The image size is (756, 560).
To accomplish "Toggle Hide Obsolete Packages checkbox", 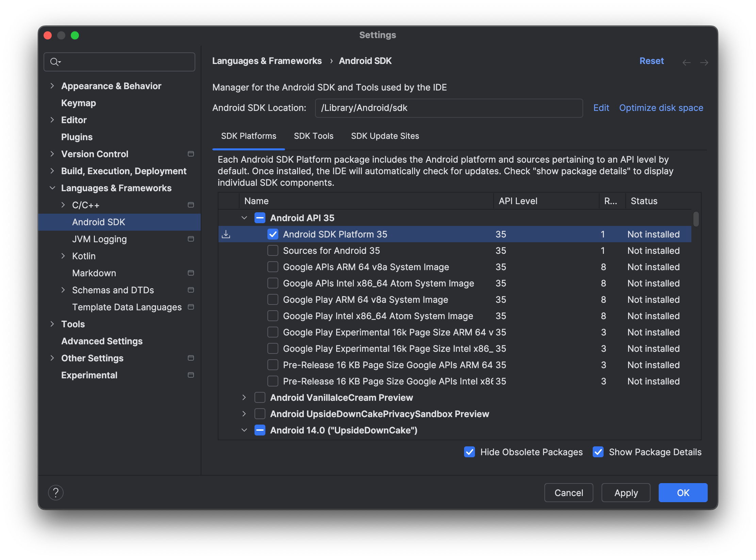I will coord(469,452).
